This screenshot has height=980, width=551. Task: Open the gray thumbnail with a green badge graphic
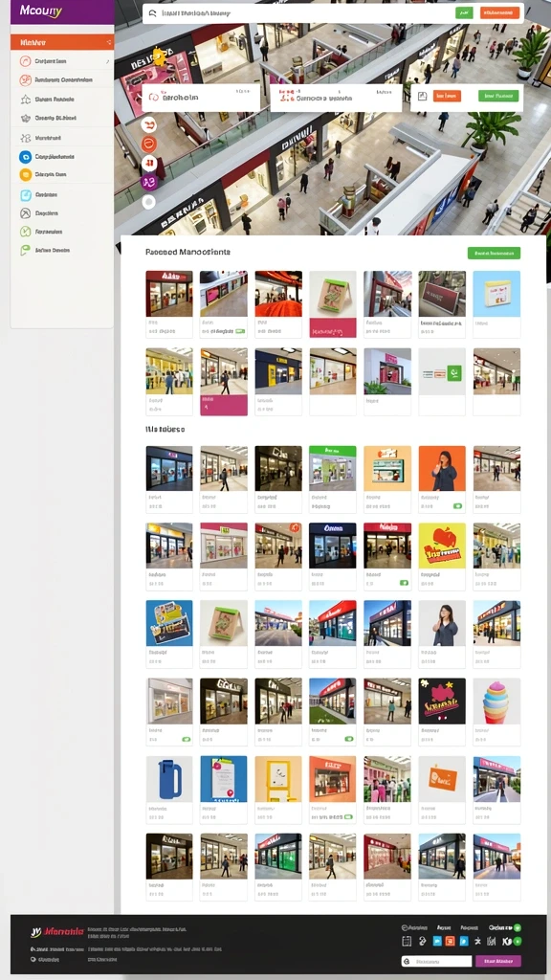[x=442, y=371]
